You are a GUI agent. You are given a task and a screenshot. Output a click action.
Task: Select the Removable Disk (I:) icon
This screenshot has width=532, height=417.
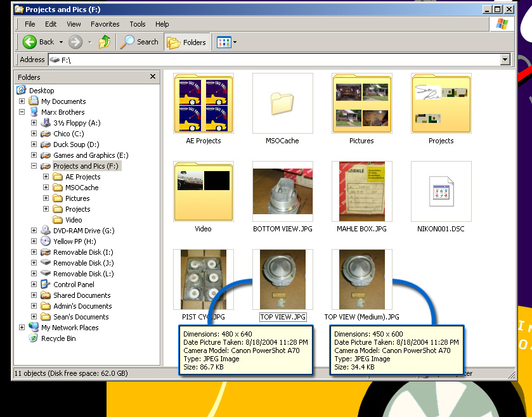coord(46,252)
